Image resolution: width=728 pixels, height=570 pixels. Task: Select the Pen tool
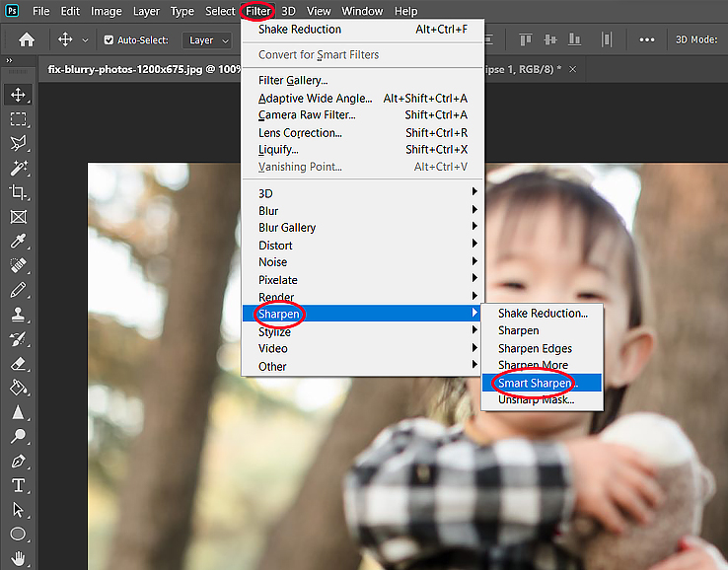18,461
